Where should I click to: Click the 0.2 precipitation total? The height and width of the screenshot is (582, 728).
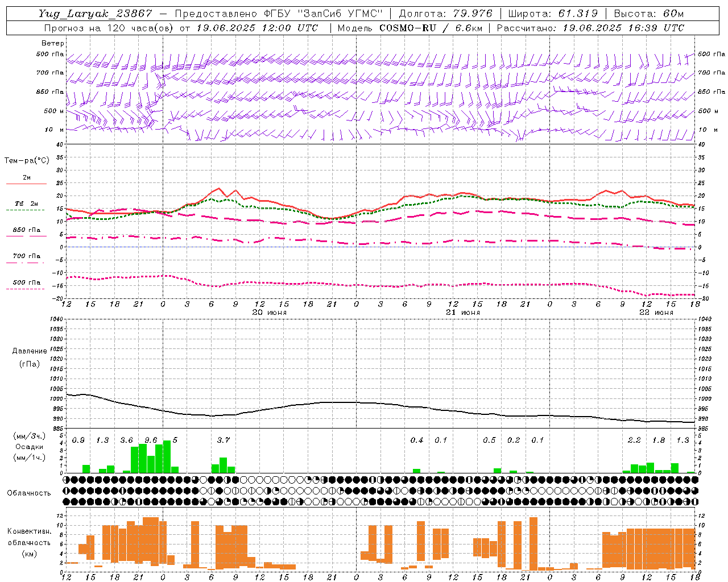tap(514, 440)
